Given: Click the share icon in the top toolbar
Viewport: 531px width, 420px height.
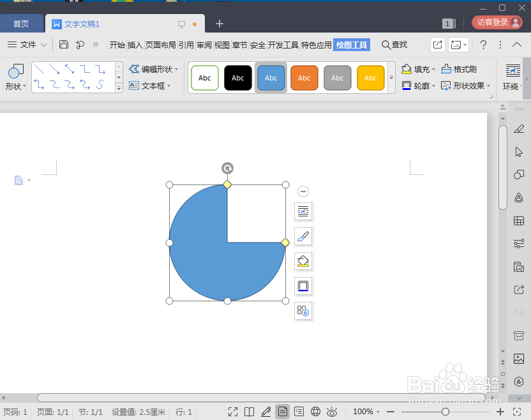Looking at the screenshot, I should [x=438, y=45].
